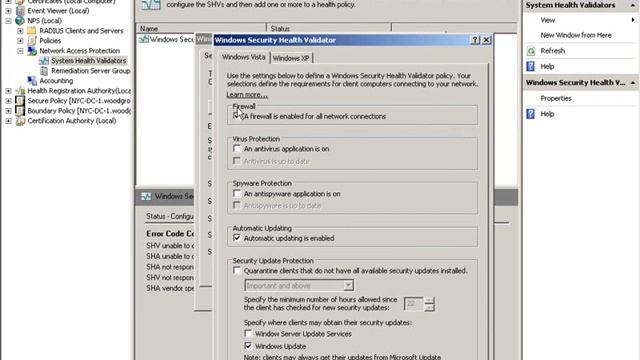Toggle the firewall enabled for all connections checkbox
The height and width of the screenshot is (360, 640).
pyautogui.click(x=237, y=116)
